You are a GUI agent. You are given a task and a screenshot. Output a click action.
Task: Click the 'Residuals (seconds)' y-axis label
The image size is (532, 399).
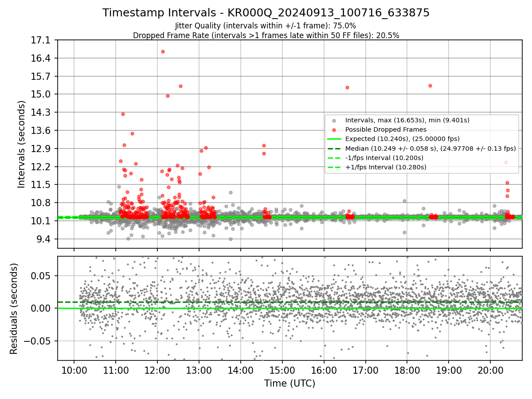(x=14, y=309)
